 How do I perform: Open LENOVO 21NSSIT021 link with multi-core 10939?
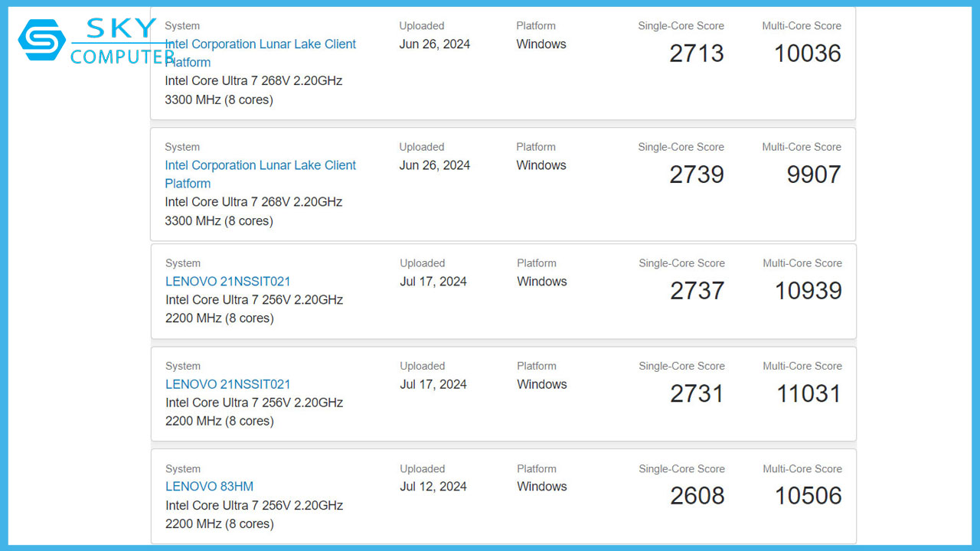tap(228, 282)
